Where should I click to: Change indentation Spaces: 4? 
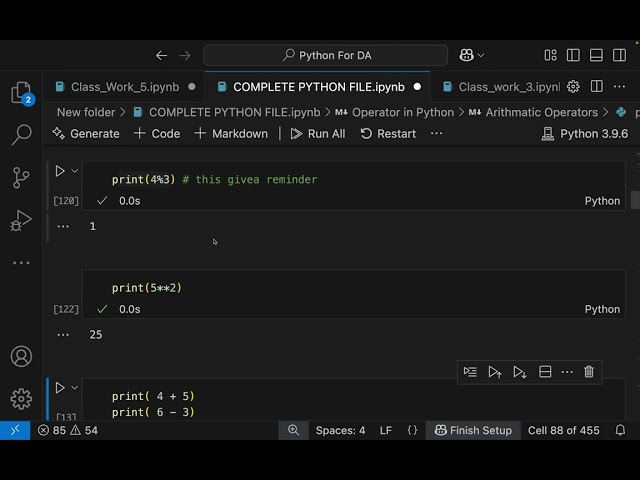[x=340, y=430]
